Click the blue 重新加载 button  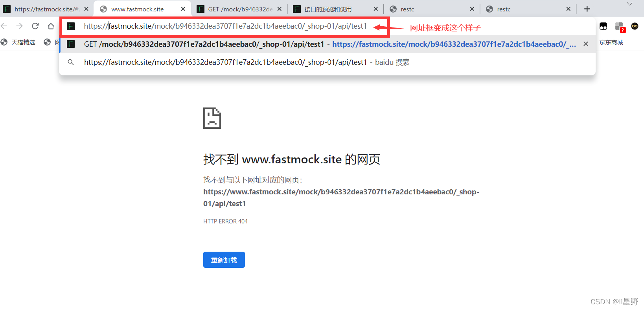pyautogui.click(x=224, y=260)
